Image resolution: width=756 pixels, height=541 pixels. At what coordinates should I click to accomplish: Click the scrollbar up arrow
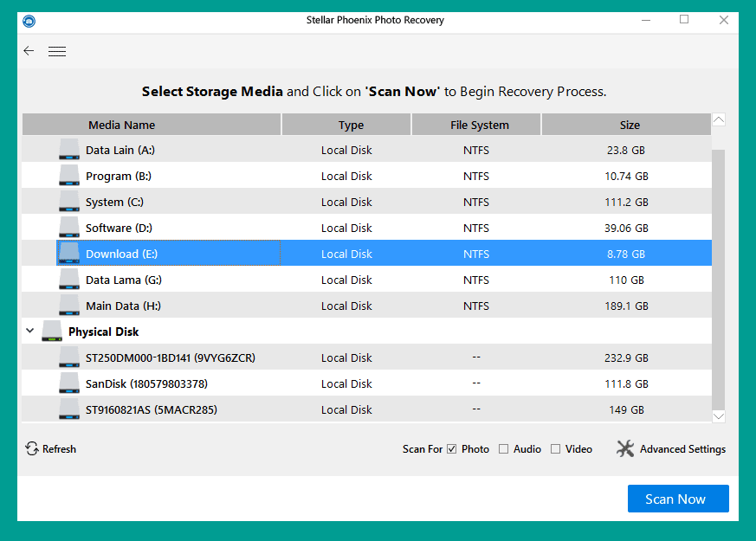(719, 119)
